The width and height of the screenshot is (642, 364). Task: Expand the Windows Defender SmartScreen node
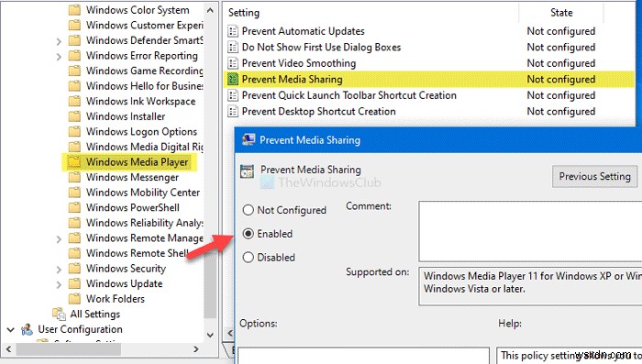coord(59,41)
